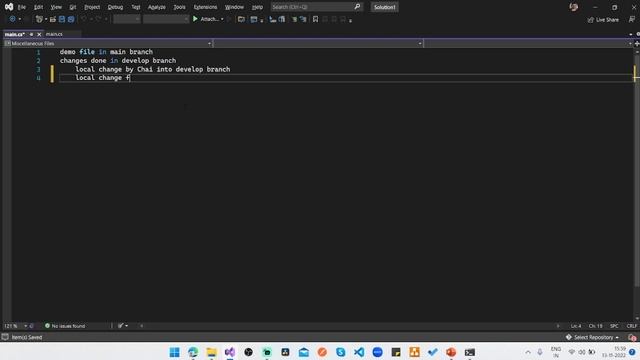This screenshot has width=640, height=360.
Task: Open the Debug menu
Action: click(115, 7)
